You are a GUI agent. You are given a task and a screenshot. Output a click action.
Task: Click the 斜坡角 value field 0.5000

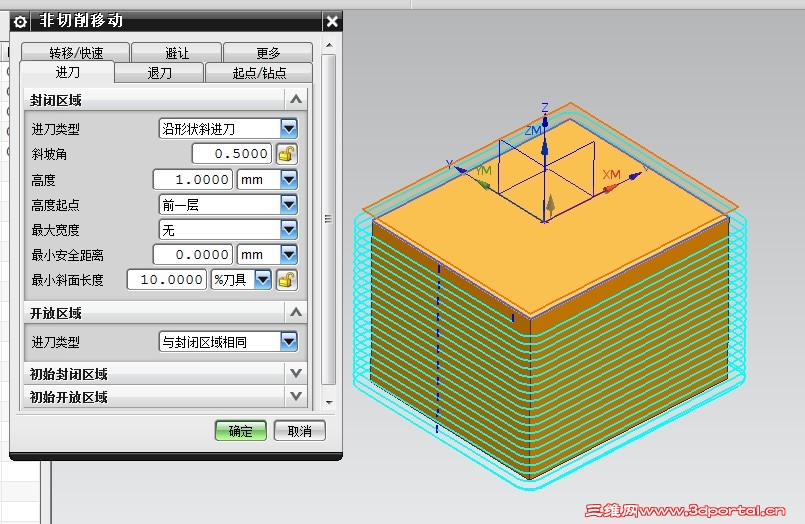(232, 153)
